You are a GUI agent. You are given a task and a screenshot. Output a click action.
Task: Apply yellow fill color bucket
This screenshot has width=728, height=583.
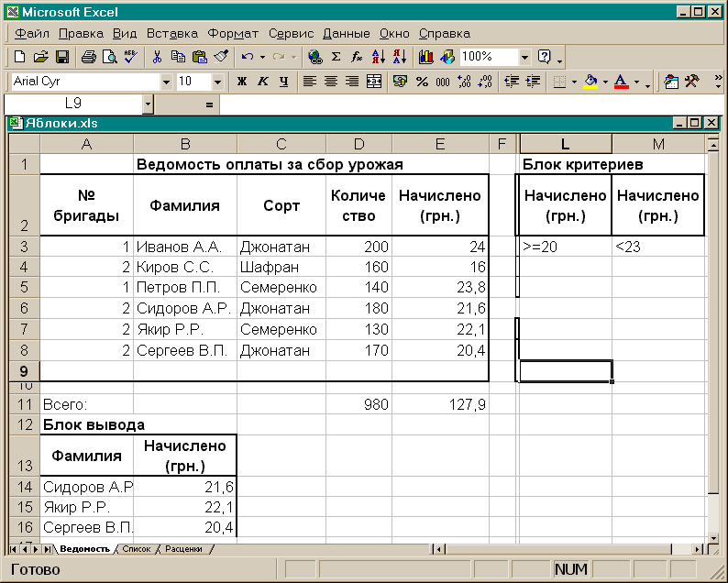(x=590, y=82)
